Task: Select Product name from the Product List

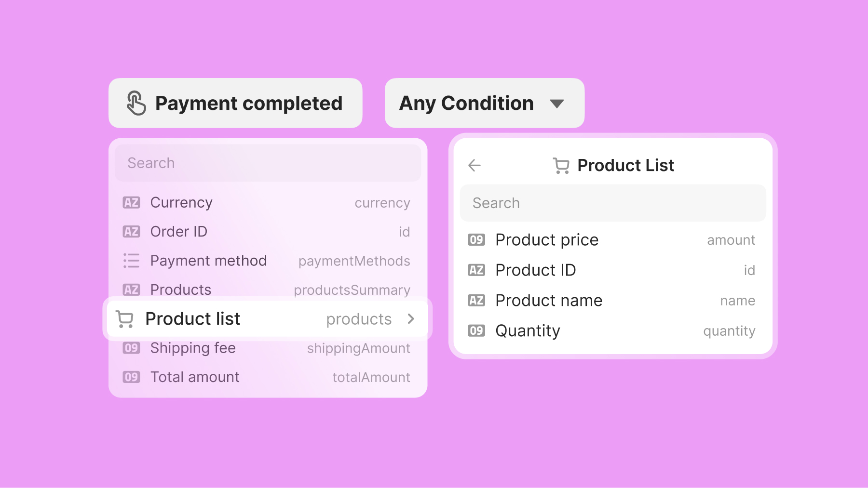Action: tap(549, 301)
